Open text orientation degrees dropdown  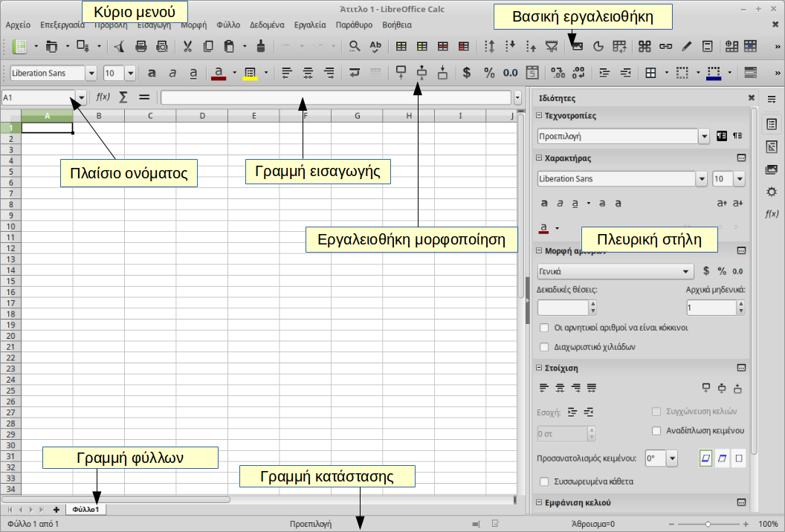[672, 458]
